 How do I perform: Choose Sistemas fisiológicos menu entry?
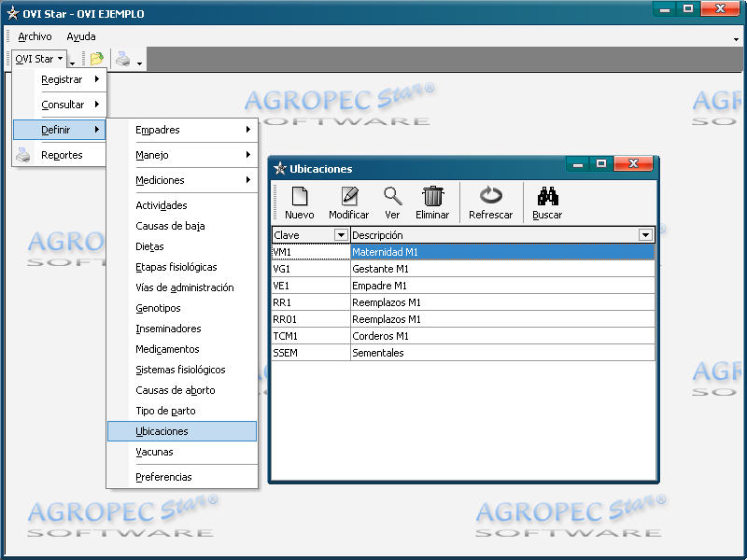(181, 369)
